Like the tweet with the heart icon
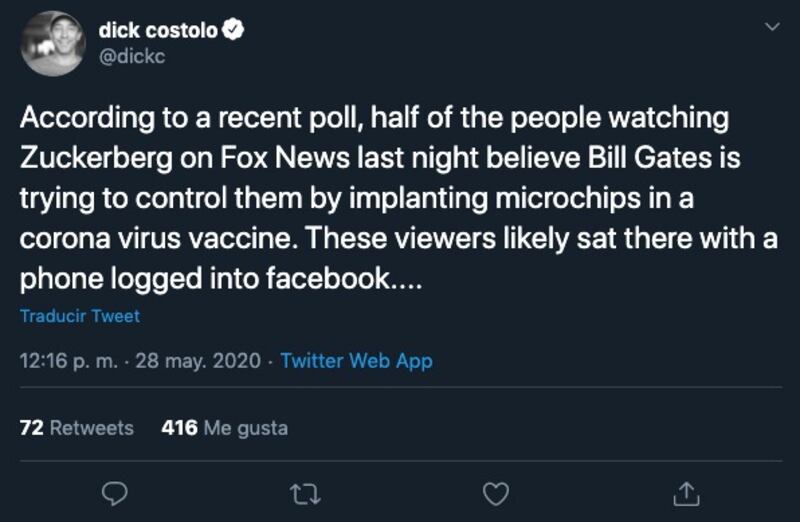This screenshot has width=800, height=522. tap(496, 492)
